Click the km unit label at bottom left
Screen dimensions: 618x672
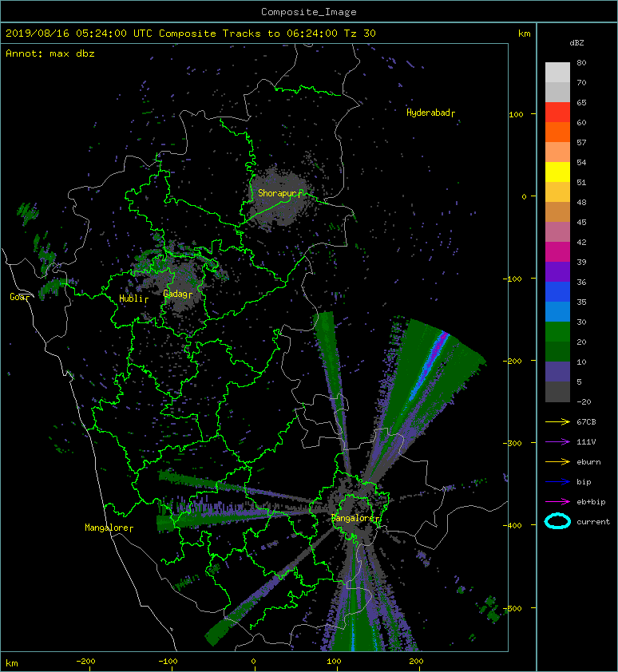tap(12, 663)
